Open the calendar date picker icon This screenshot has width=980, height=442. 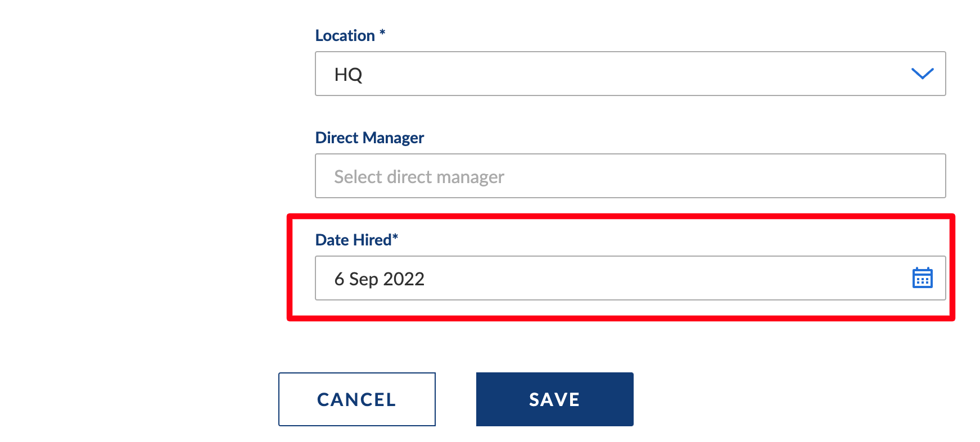[x=922, y=278]
